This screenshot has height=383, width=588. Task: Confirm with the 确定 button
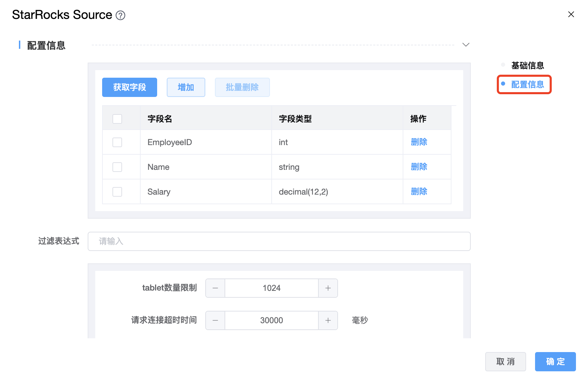coord(555,362)
